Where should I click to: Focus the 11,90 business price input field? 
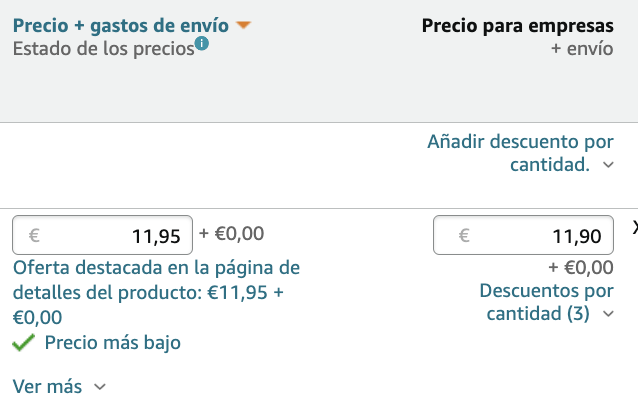[523, 235]
